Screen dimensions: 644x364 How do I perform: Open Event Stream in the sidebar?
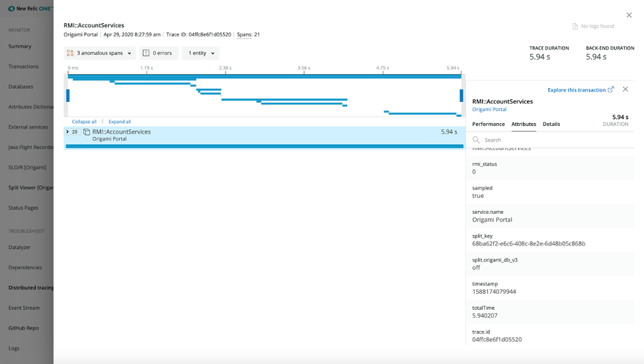tap(24, 308)
